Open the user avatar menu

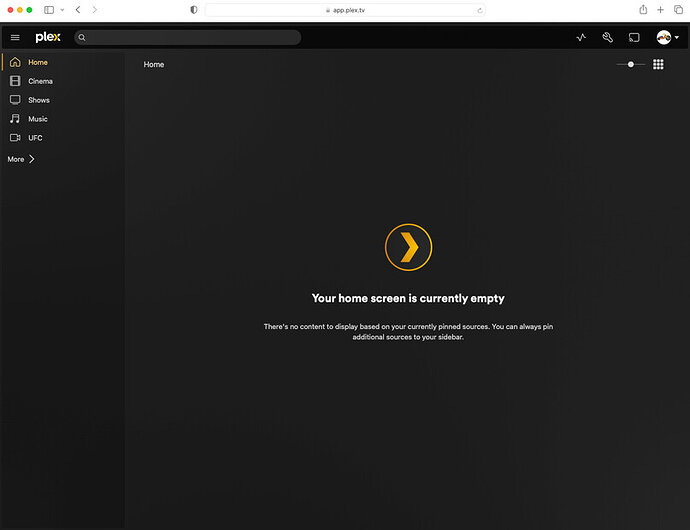pyautogui.click(x=667, y=37)
